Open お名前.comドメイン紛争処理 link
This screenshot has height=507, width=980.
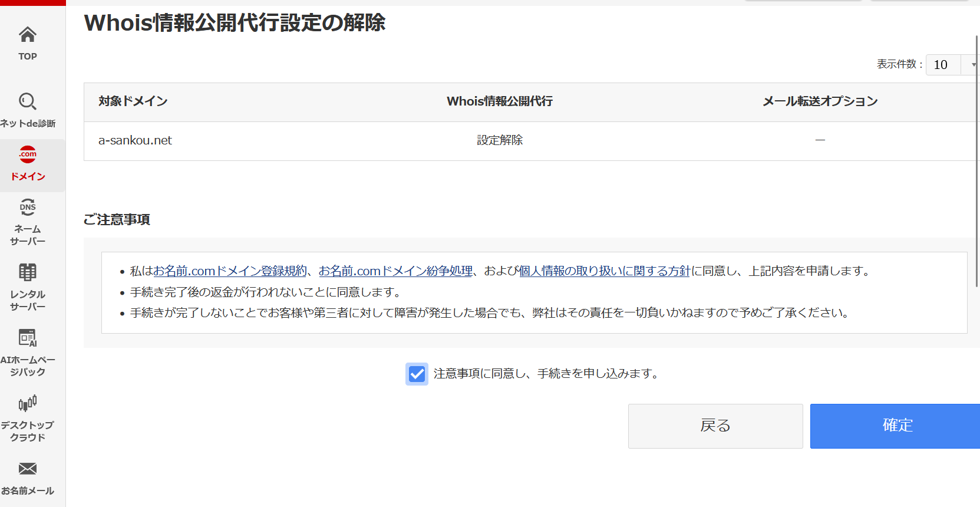(x=395, y=271)
